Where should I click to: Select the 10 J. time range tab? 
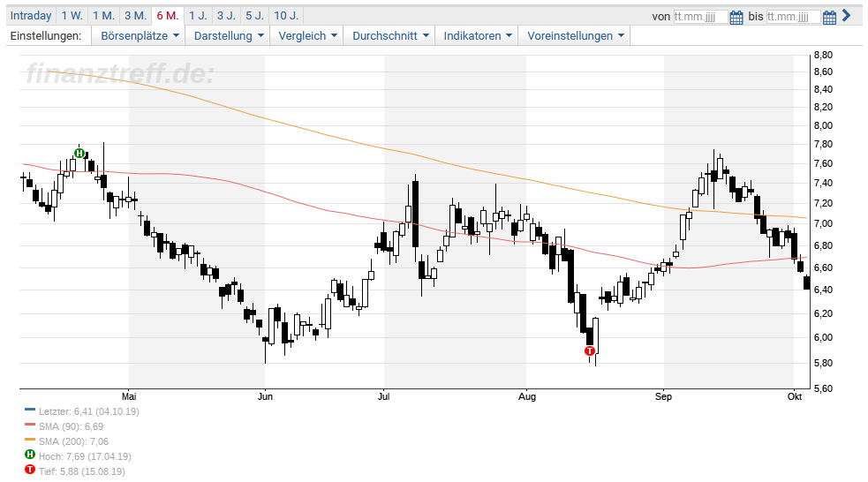(x=286, y=16)
